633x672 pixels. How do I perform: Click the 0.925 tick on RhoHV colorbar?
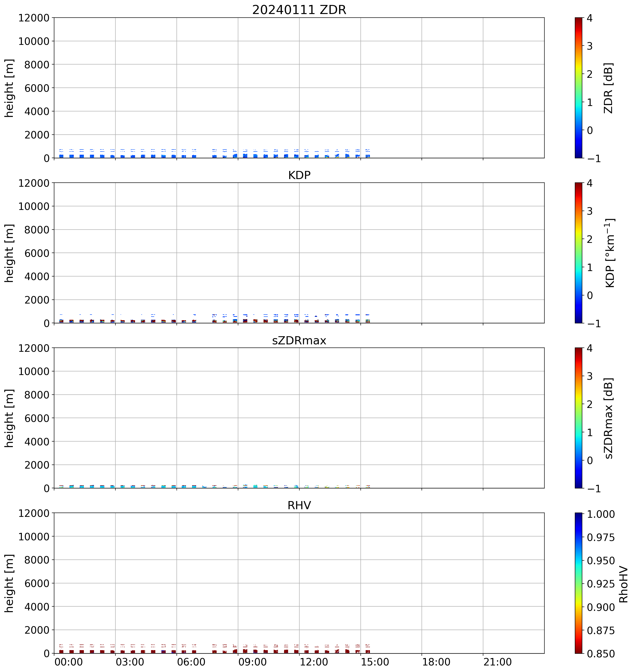pos(601,584)
